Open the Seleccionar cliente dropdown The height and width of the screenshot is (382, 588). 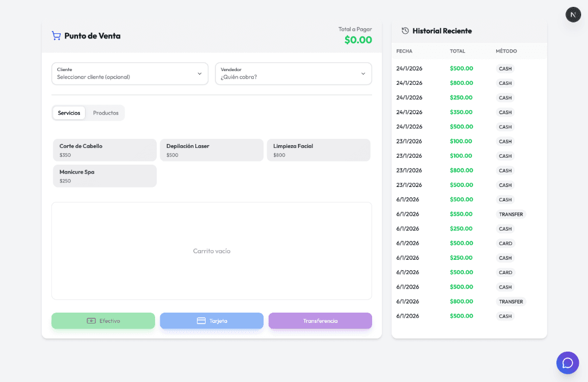coord(129,73)
